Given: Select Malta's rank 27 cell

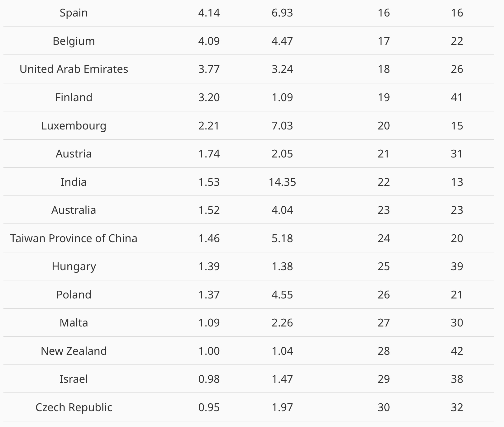Looking at the screenshot, I should click(383, 323).
